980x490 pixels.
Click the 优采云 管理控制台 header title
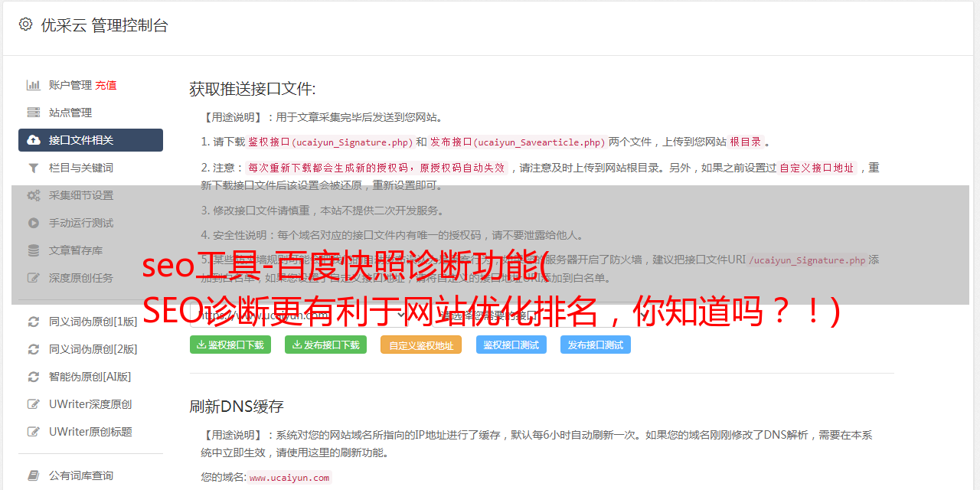(x=104, y=25)
